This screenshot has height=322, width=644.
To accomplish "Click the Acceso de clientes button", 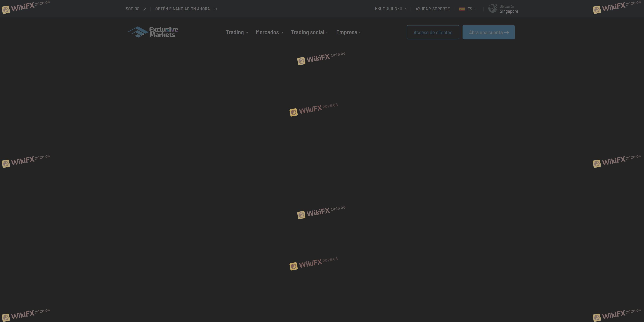I will pyautogui.click(x=433, y=32).
